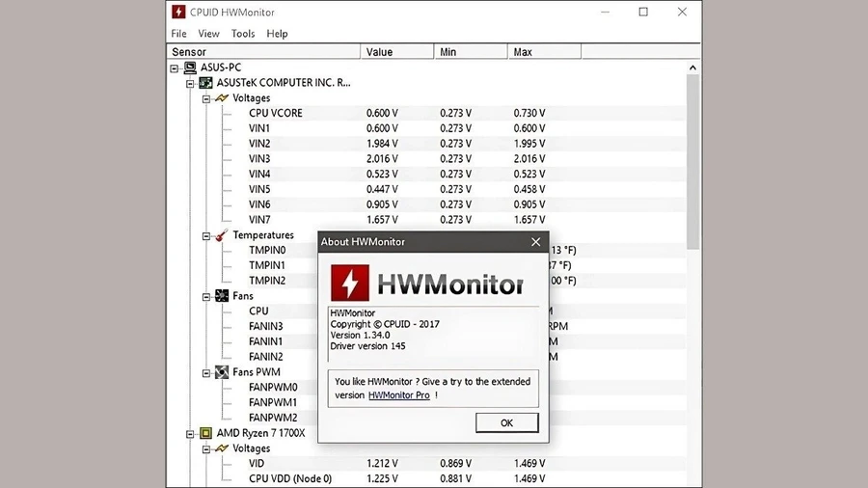Click CPU VCORE max value 0.730 V

(529, 113)
